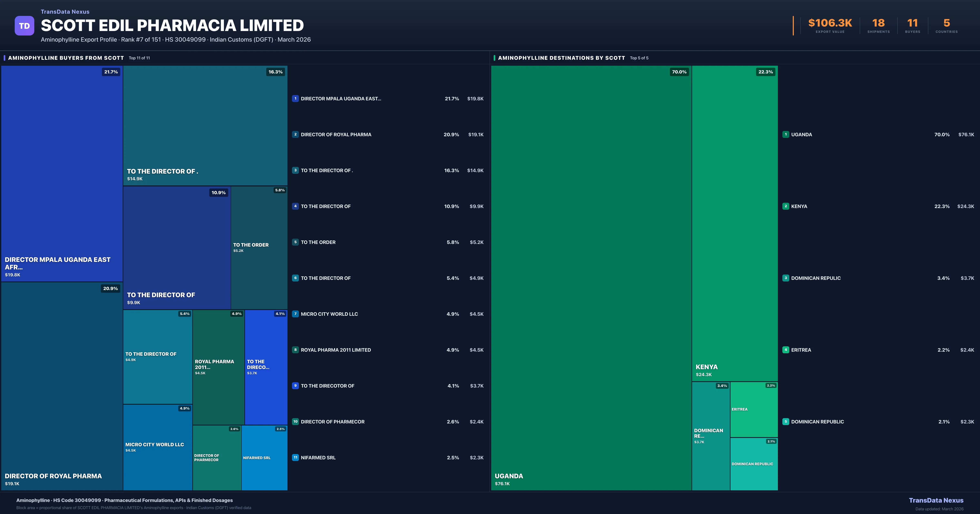Click the purple TD logo icon
980x514 pixels.
[24, 26]
